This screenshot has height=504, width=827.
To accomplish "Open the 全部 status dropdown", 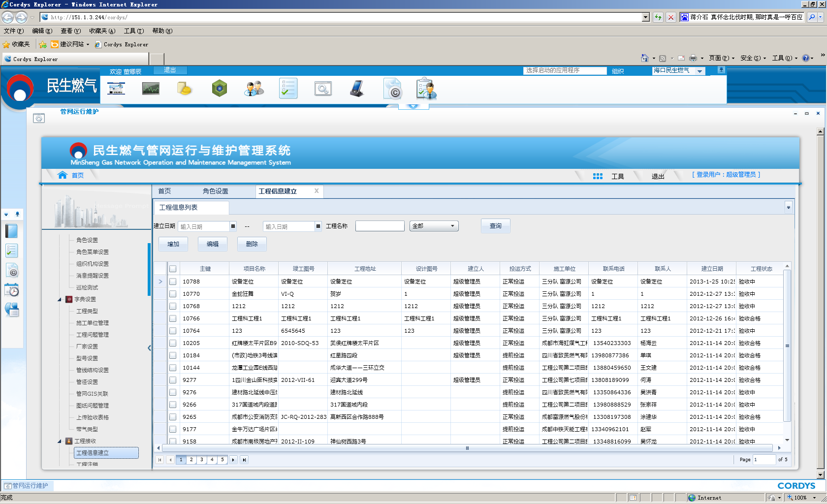I will click(x=434, y=226).
